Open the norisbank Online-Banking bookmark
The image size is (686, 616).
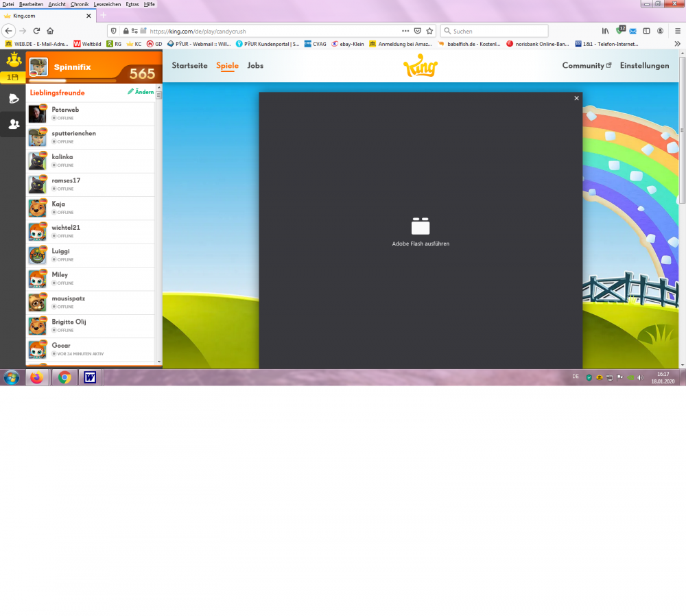pyautogui.click(x=538, y=44)
